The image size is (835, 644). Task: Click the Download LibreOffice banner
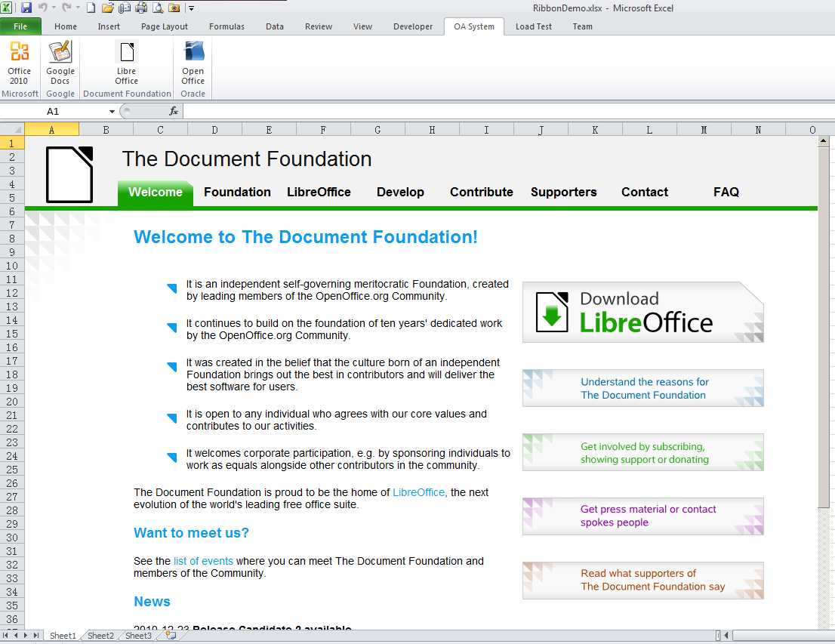642,312
